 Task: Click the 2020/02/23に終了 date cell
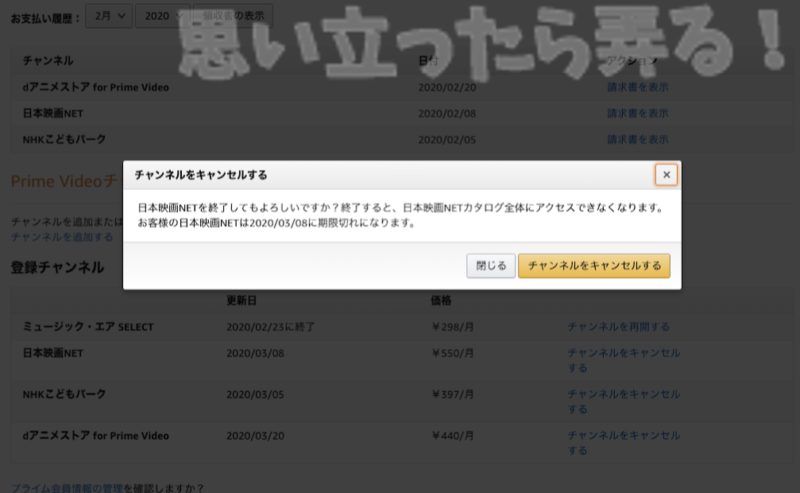click(x=270, y=327)
